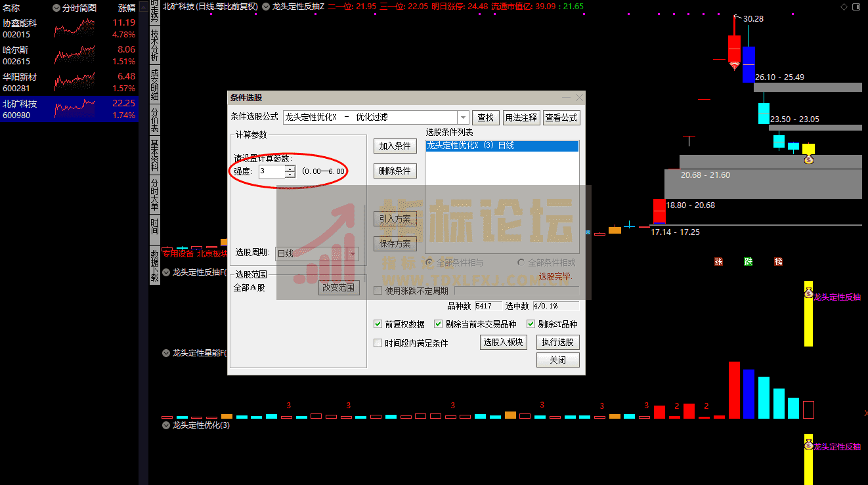This screenshot has width=868, height=485.
Task: Click the 榜 marker on the chart
Action: 779,261
